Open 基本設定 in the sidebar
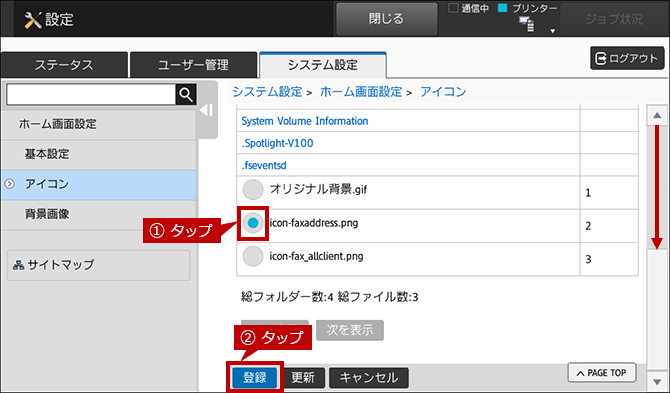 (x=99, y=154)
